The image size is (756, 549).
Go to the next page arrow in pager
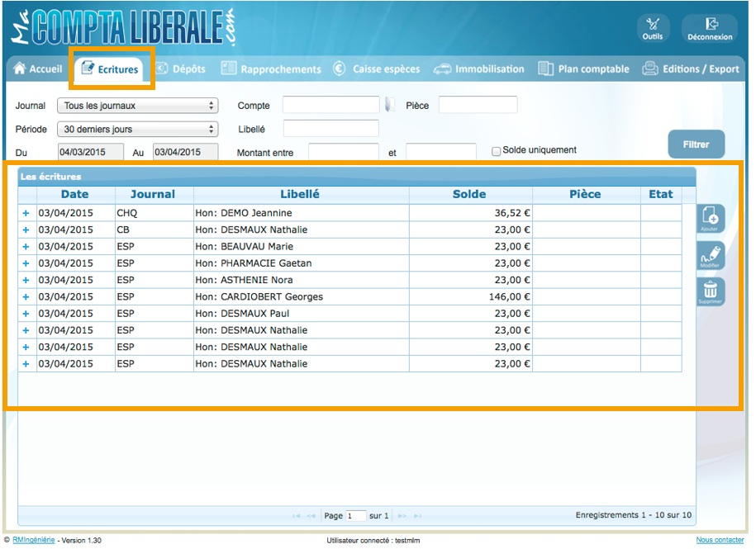(402, 516)
